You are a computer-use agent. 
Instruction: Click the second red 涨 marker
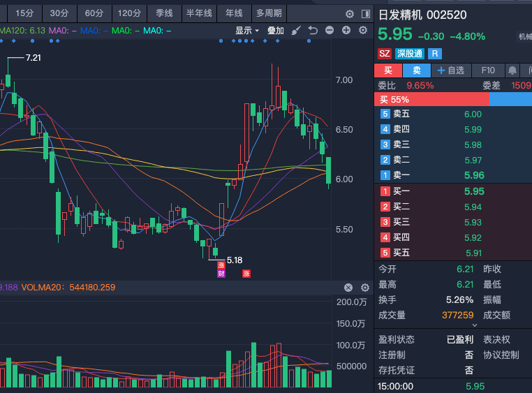(246, 274)
